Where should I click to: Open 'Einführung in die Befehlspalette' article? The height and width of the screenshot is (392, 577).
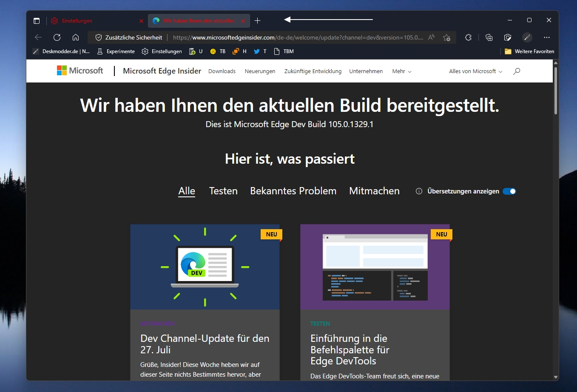click(x=350, y=349)
